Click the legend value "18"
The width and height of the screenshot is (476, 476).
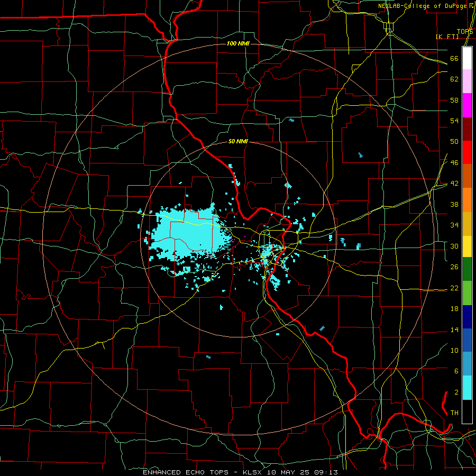point(454,308)
